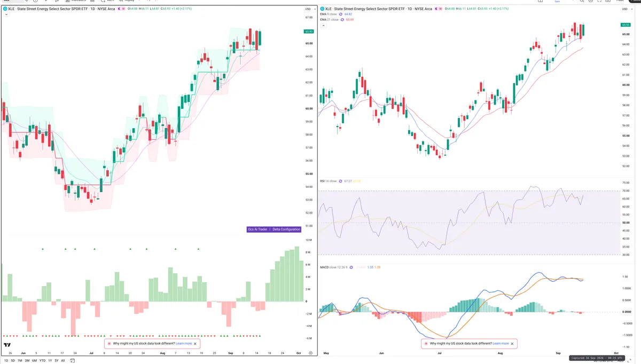Viewport: 641px width, 364px height.
Task: Follow Learn more link in left chart notice
Action: pos(183,344)
